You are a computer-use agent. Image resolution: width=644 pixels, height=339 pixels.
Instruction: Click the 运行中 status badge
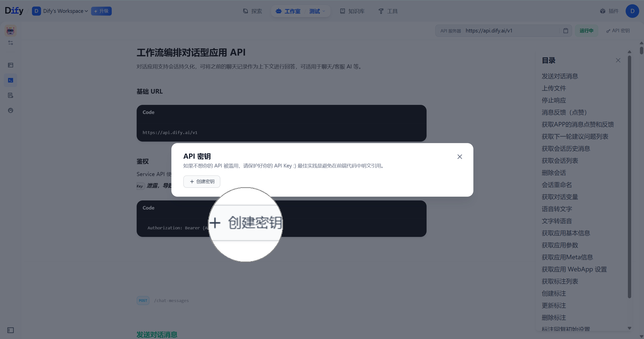click(586, 31)
